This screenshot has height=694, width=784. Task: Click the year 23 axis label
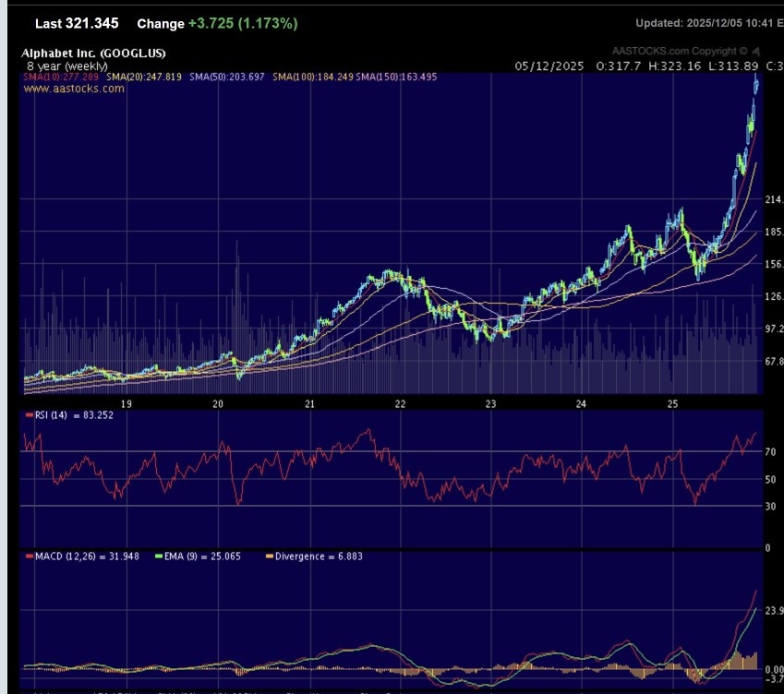[490, 403]
